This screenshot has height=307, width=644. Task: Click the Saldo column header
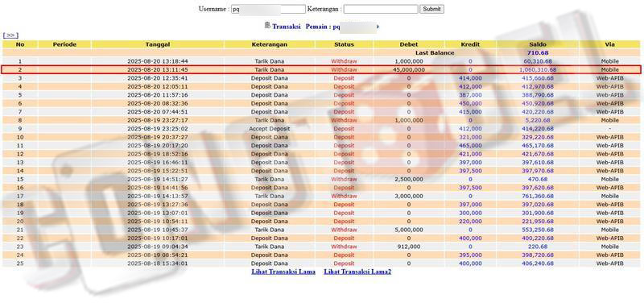[x=538, y=44]
